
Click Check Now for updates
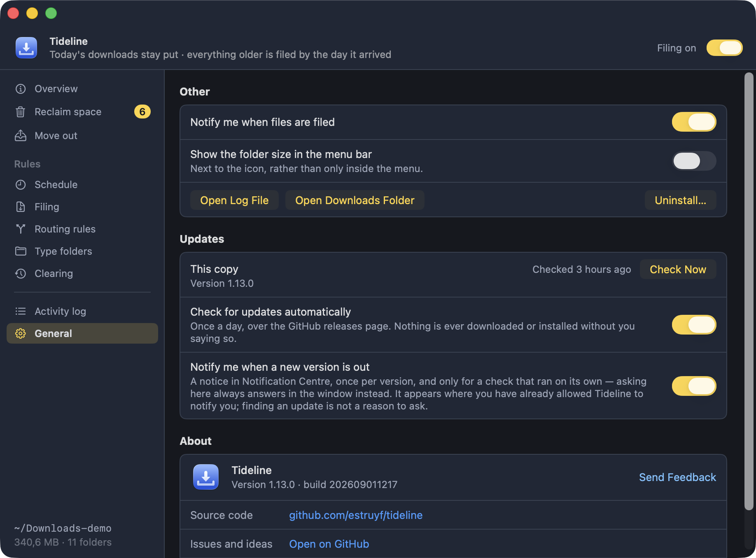[678, 270]
